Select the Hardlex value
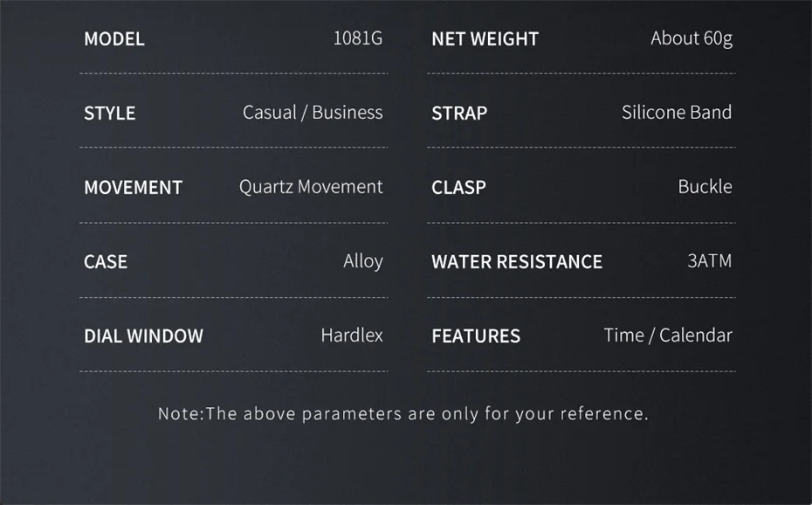Image resolution: width=812 pixels, height=505 pixels. (x=352, y=336)
